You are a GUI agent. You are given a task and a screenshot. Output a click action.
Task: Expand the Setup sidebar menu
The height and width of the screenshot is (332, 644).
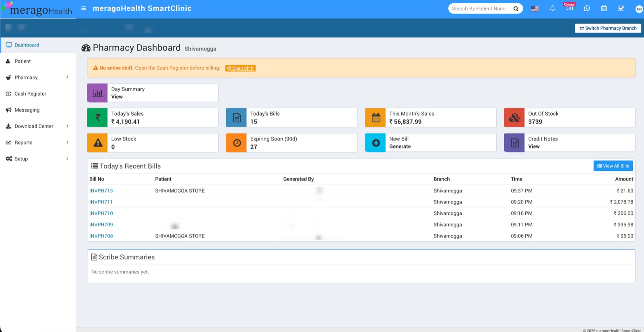[x=38, y=159]
